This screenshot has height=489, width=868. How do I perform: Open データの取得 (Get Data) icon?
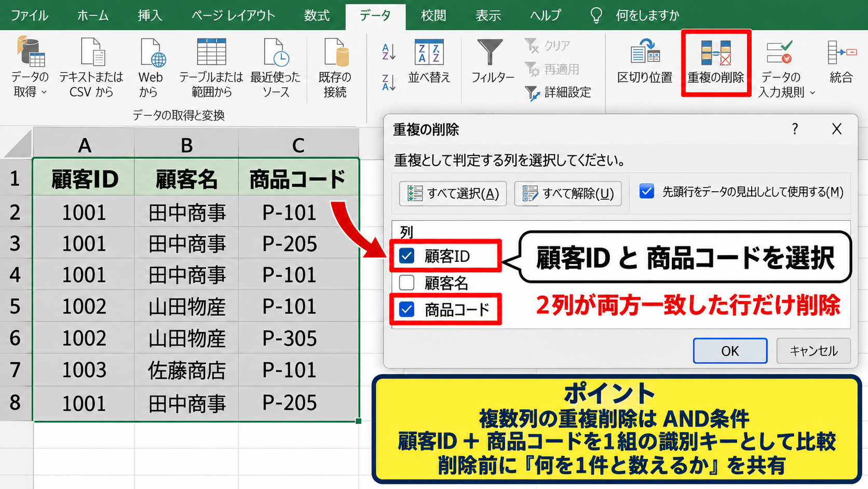click(30, 52)
